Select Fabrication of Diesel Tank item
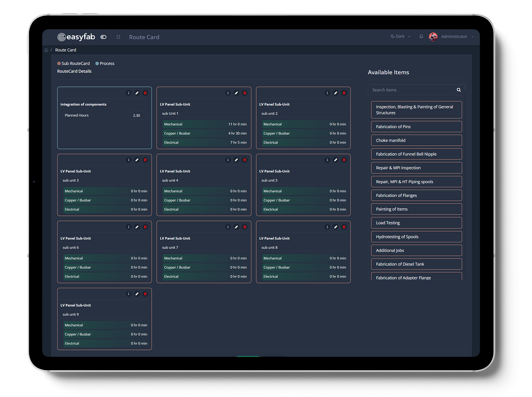Image resolution: width=532 pixels, height=397 pixels. pyautogui.click(x=417, y=264)
